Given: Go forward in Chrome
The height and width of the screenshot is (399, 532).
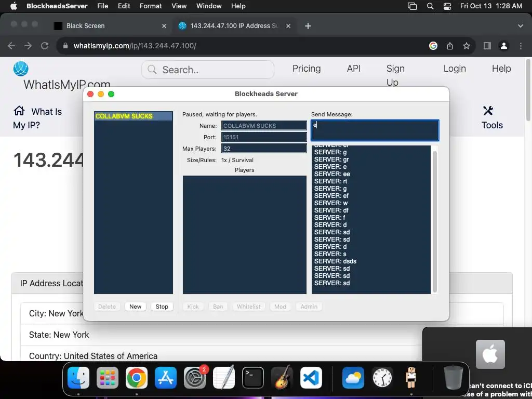Looking at the screenshot, I should tap(28, 46).
